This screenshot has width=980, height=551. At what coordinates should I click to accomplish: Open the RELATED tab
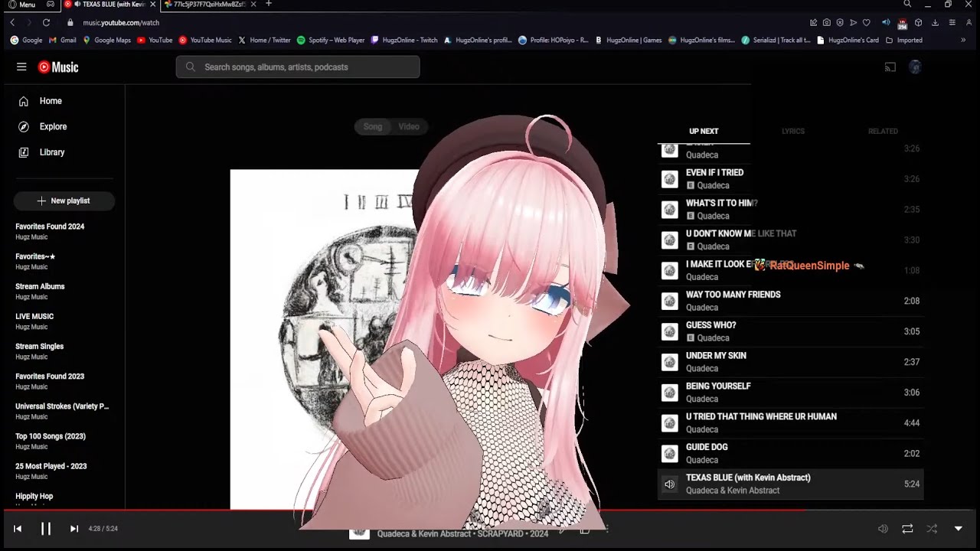(x=883, y=132)
